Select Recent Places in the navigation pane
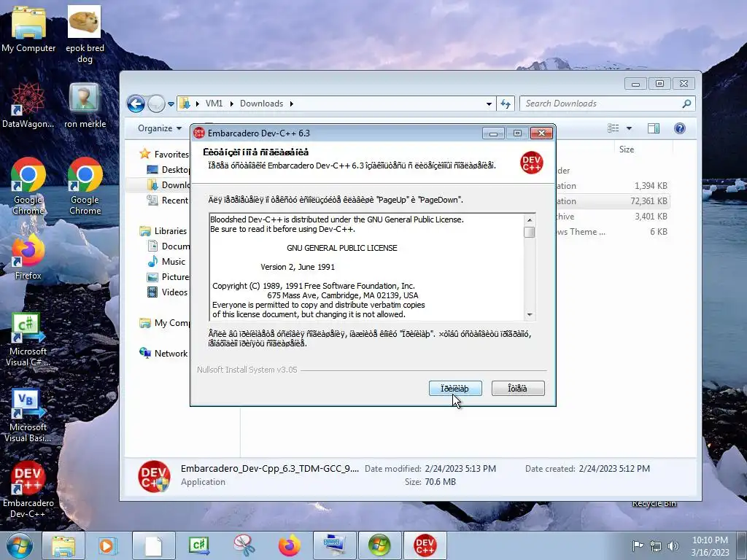 168,201
